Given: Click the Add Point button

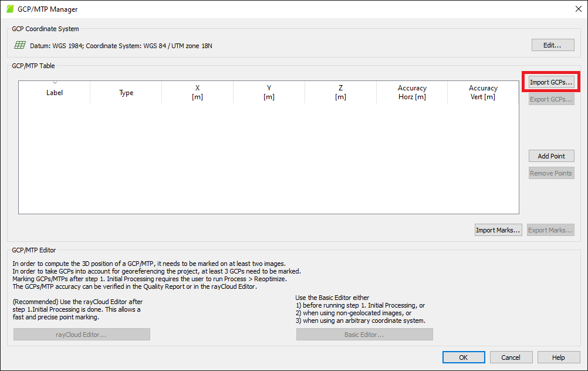Looking at the screenshot, I should click(x=551, y=156).
